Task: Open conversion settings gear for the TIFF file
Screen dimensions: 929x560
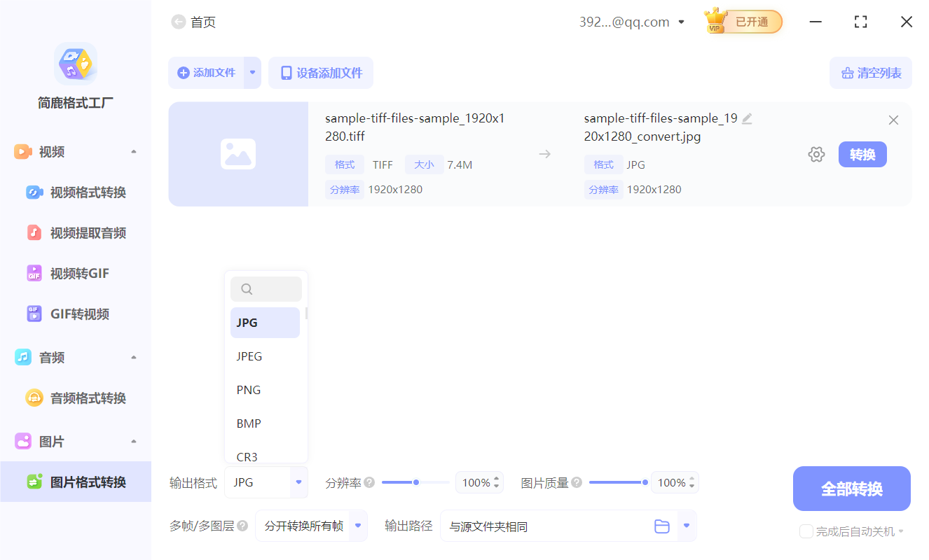Action: 816,154
